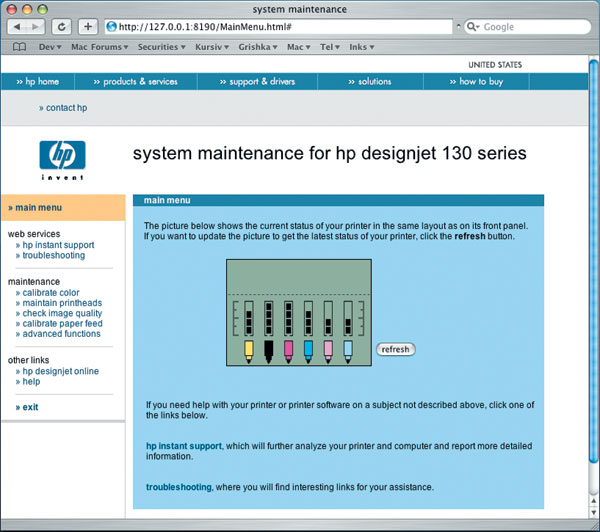Screen dimensions: 600x532
Task: Focus the URL address field
Action: click(279, 27)
